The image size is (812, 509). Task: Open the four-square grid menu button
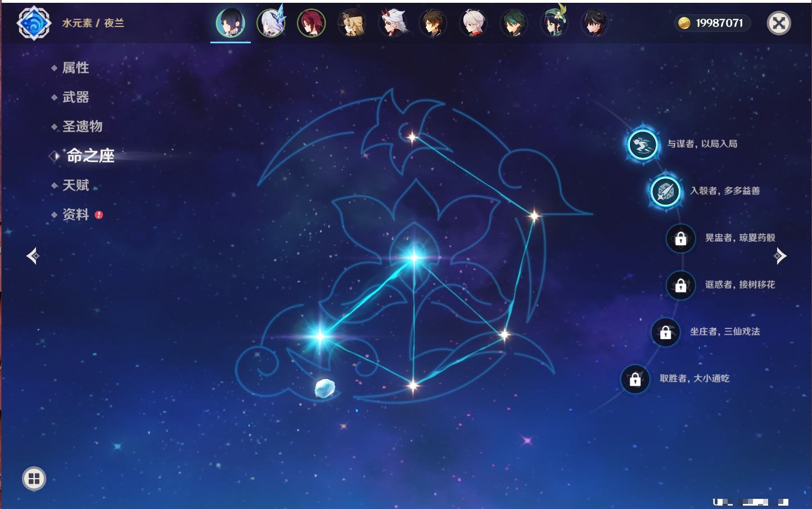[34, 479]
